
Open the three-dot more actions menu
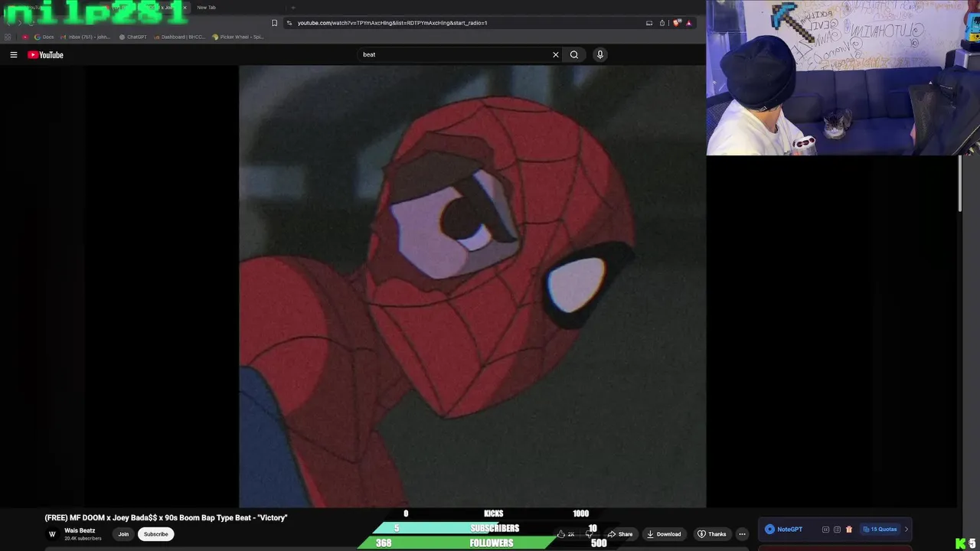coord(742,534)
